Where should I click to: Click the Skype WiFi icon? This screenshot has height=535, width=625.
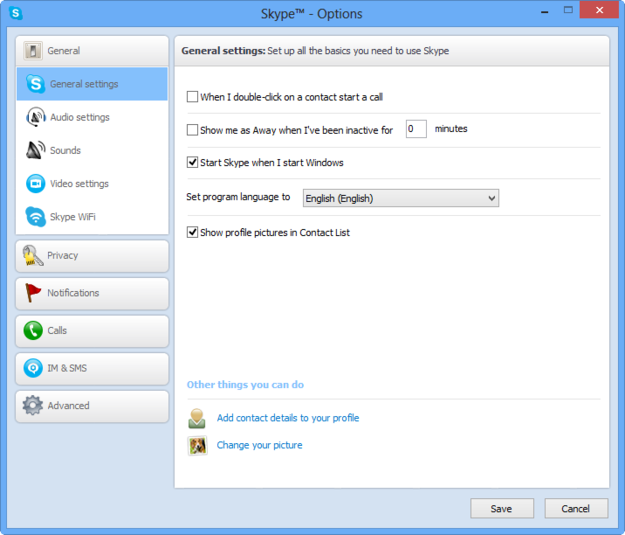pos(35,217)
